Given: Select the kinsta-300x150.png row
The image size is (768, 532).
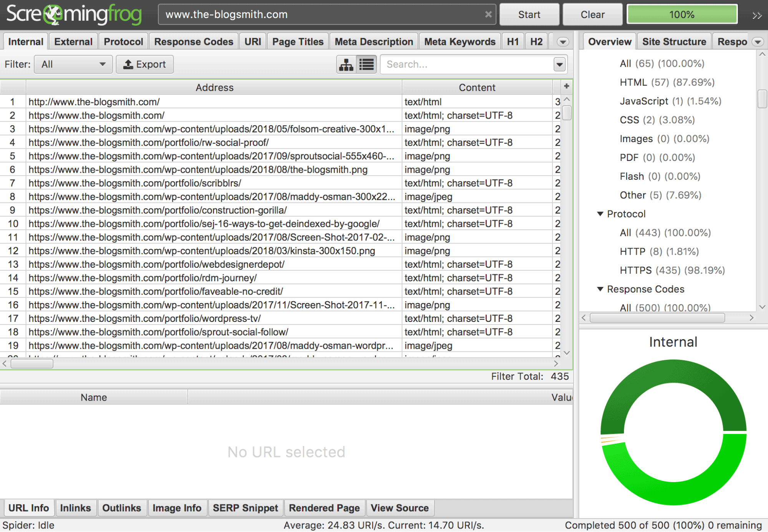Looking at the screenshot, I should point(280,251).
